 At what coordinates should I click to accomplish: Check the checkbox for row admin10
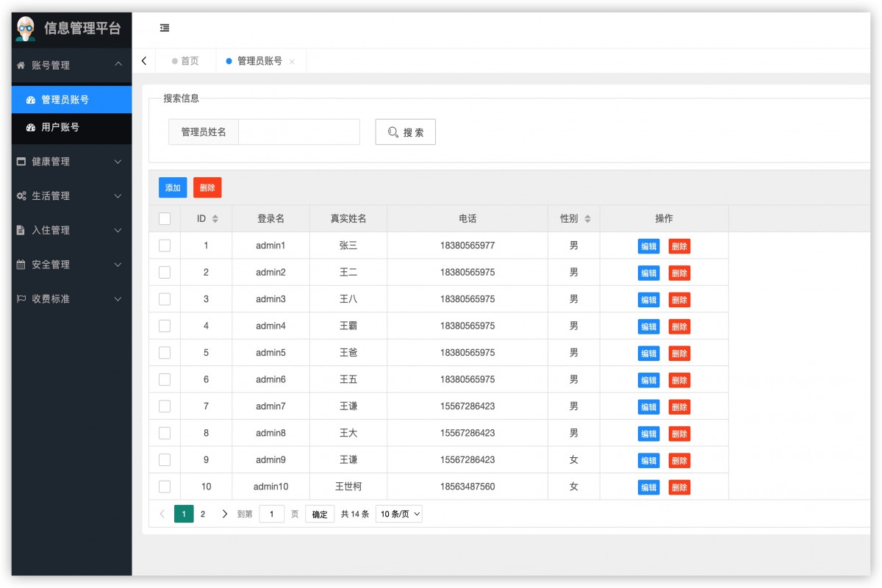pyautogui.click(x=164, y=487)
